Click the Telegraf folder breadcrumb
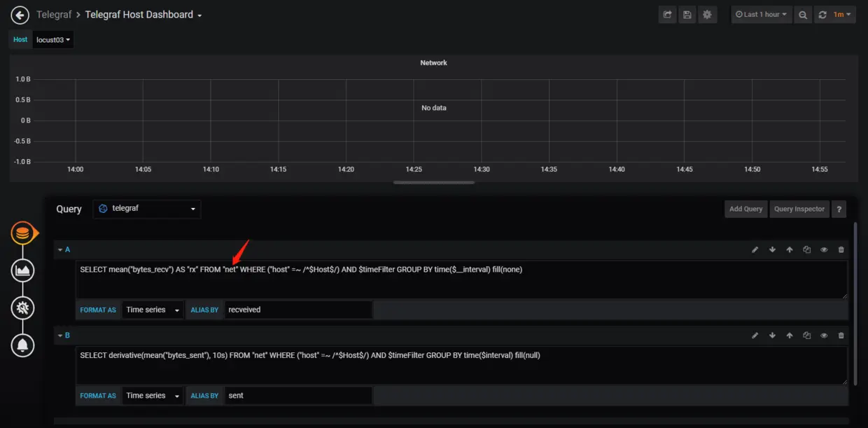868x428 pixels. [x=53, y=15]
